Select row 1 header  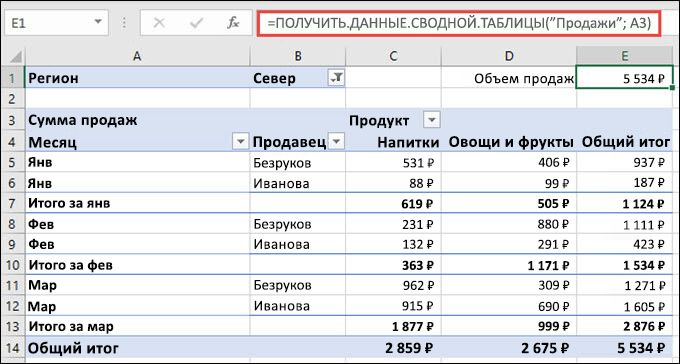pos(13,78)
